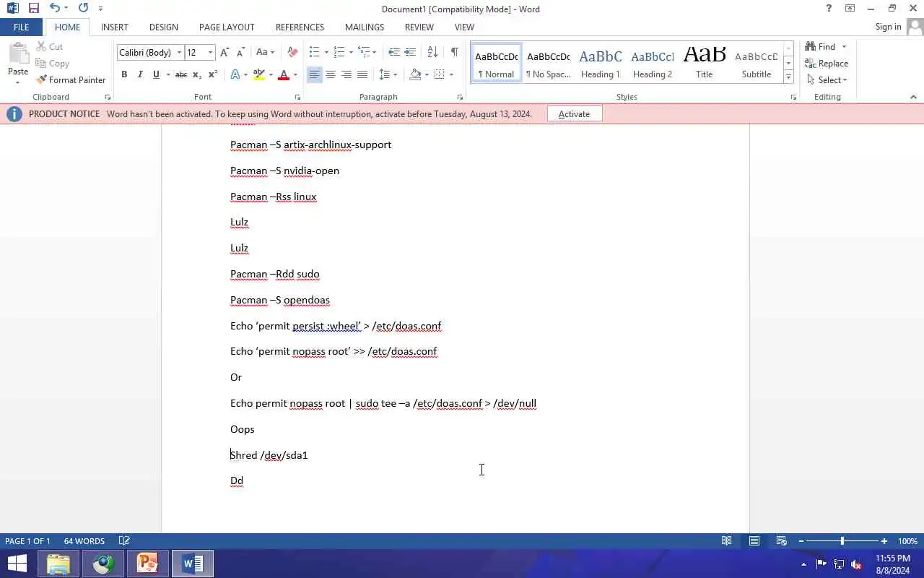Open the FILE tab
Viewport: 924px width, 578px height.
pos(22,27)
